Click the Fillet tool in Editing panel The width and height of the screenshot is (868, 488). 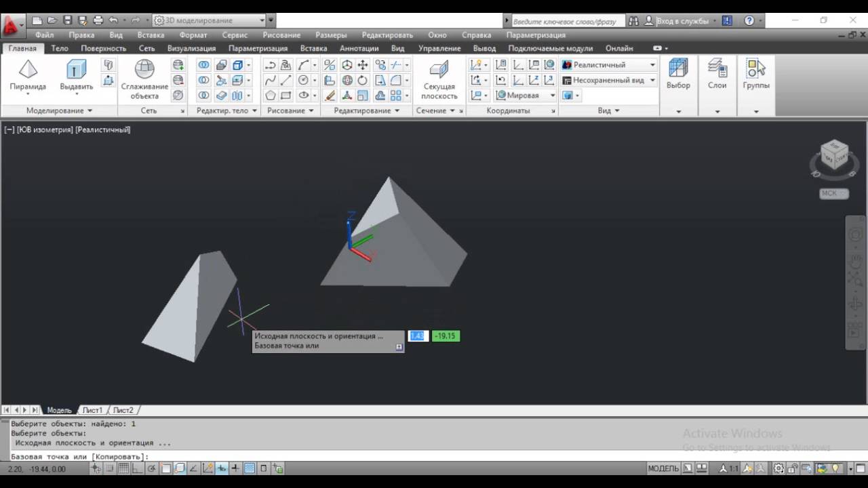(x=395, y=81)
